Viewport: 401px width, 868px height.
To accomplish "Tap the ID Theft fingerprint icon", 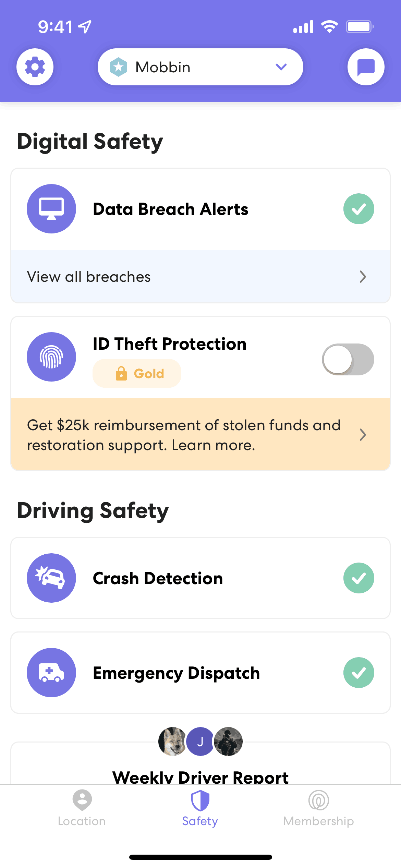I will coord(51,357).
